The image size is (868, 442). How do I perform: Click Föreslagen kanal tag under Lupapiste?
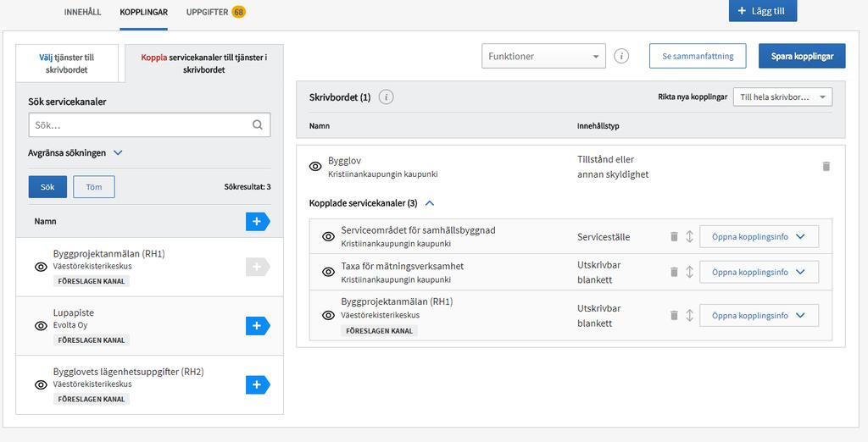point(92,340)
